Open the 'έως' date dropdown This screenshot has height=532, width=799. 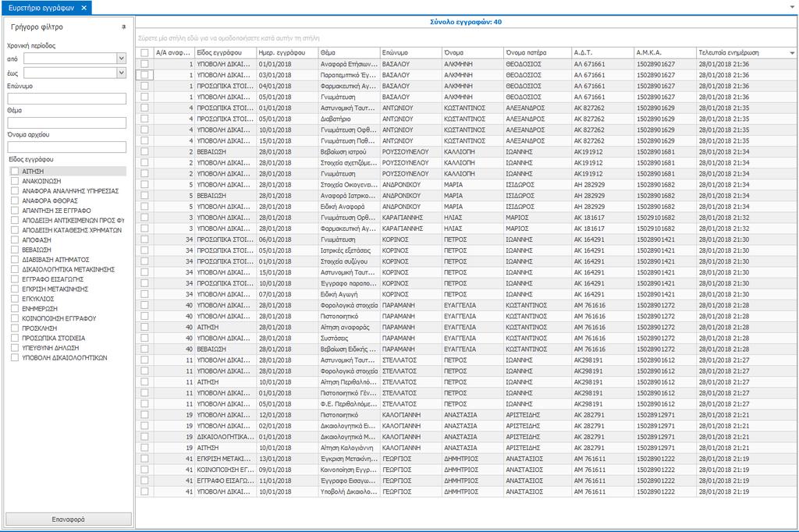tap(121, 73)
